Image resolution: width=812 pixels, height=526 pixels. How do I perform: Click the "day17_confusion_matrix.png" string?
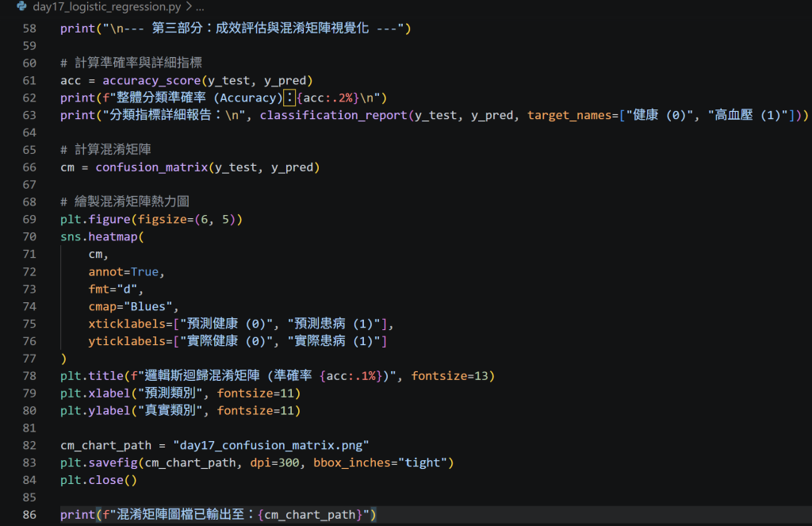pyautogui.click(x=271, y=446)
